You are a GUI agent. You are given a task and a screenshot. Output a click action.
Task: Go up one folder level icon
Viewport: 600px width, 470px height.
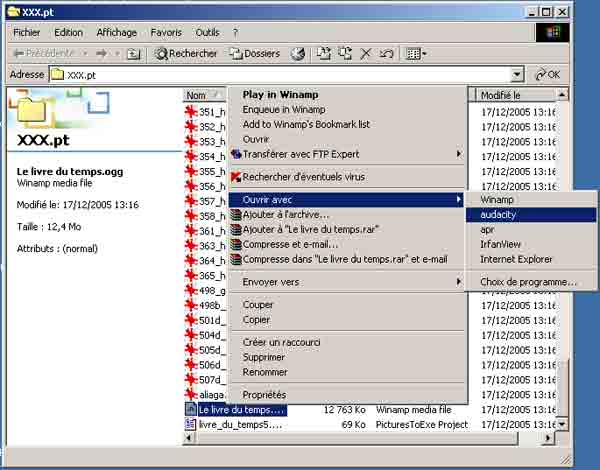(133, 54)
